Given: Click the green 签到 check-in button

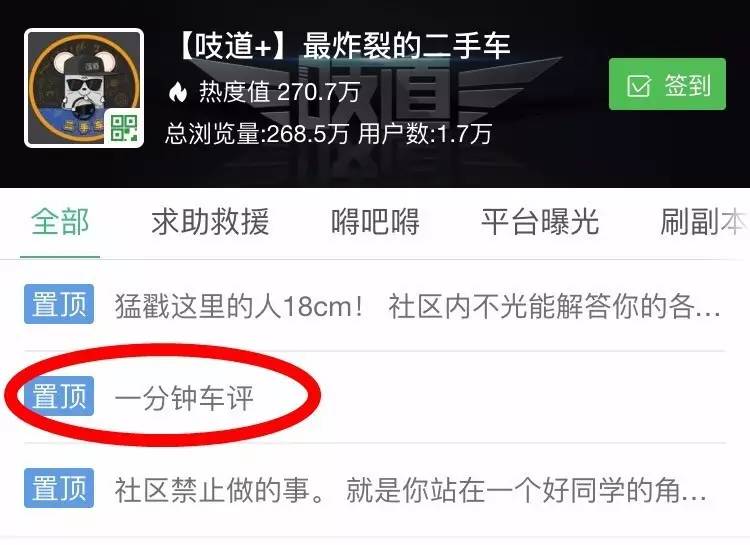Looking at the screenshot, I should pyautogui.click(x=667, y=84).
